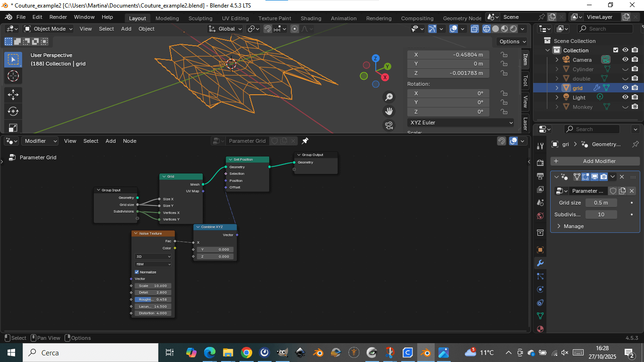Select the Cursor tool

click(13, 76)
